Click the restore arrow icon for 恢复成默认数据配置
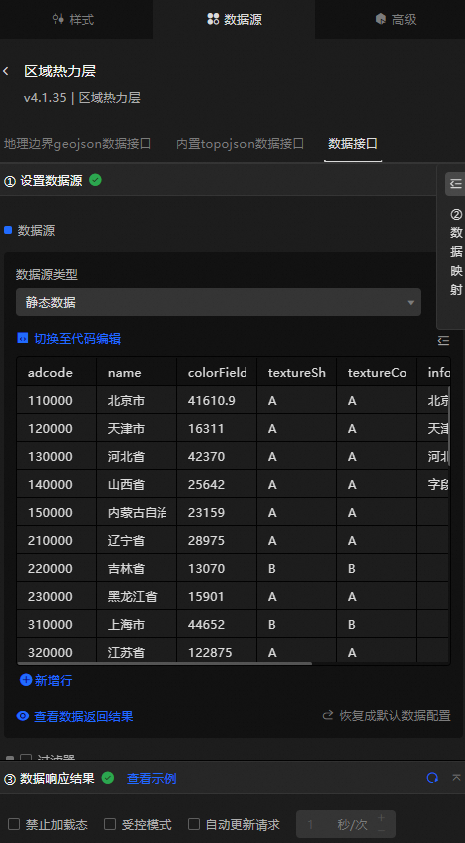The image size is (465, 843). [x=327, y=716]
